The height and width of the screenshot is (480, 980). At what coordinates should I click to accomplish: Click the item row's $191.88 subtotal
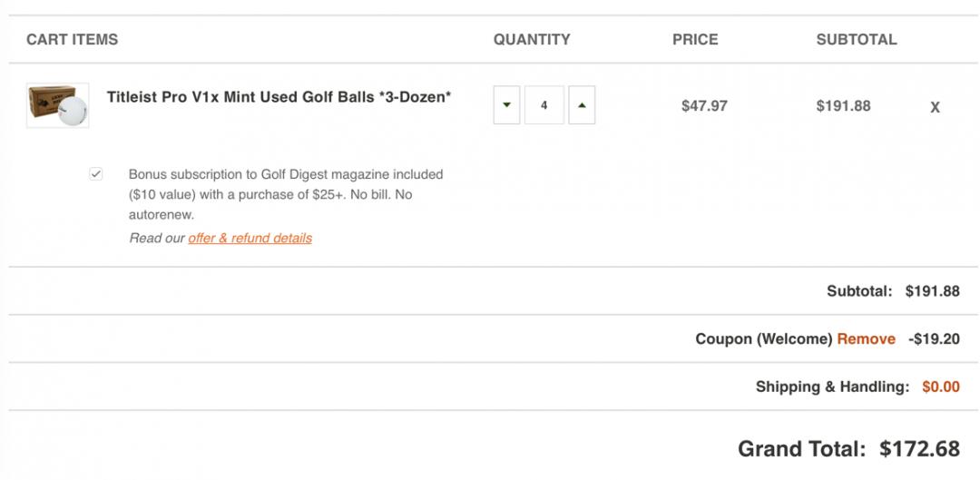843,106
